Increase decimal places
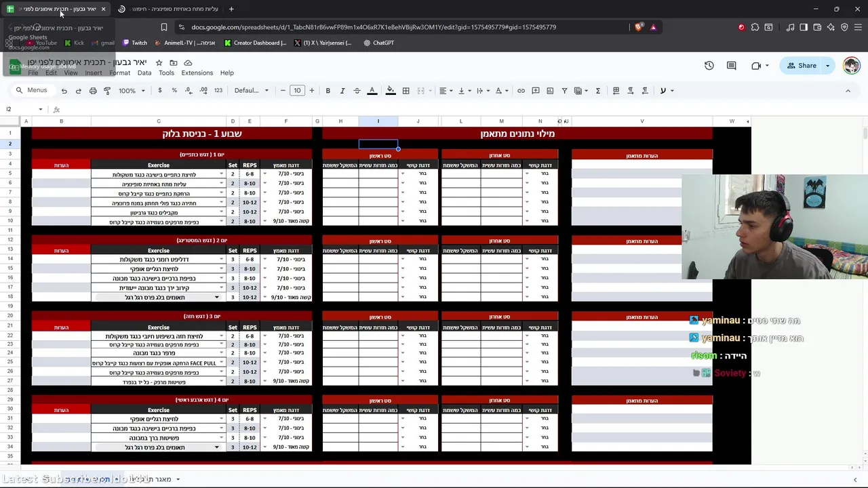Image resolution: width=868 pixels, height=488 pixels. 203,91
